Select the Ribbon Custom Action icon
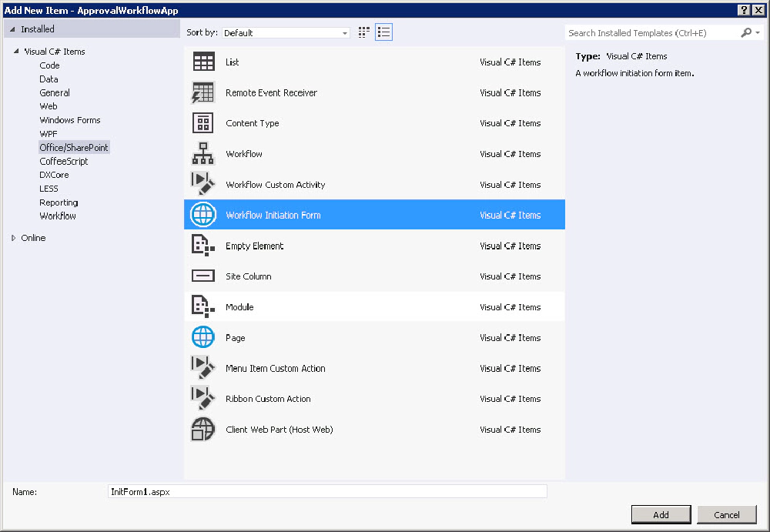Image resolution: width=770 pixels, height=532 pixels. click(x=203, y=399)
